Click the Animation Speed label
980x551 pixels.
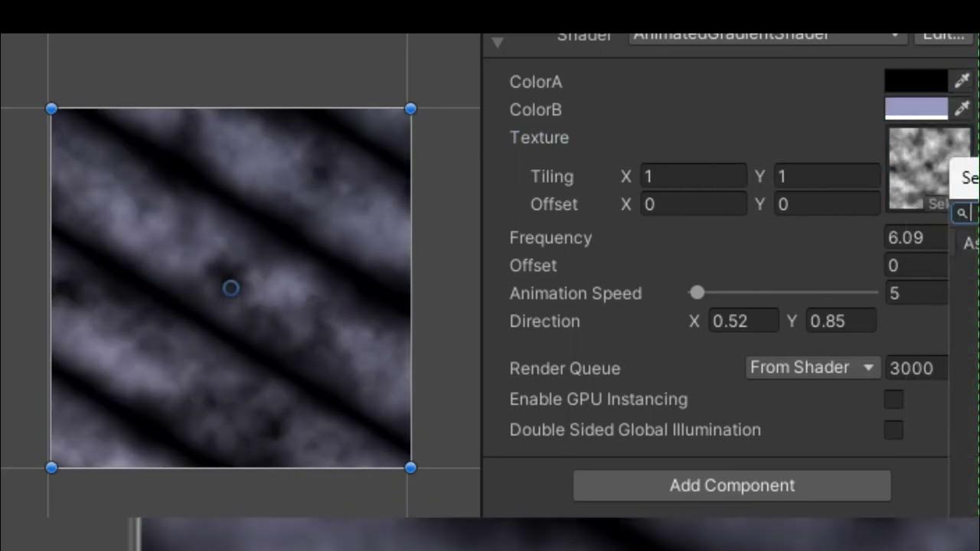576,293
